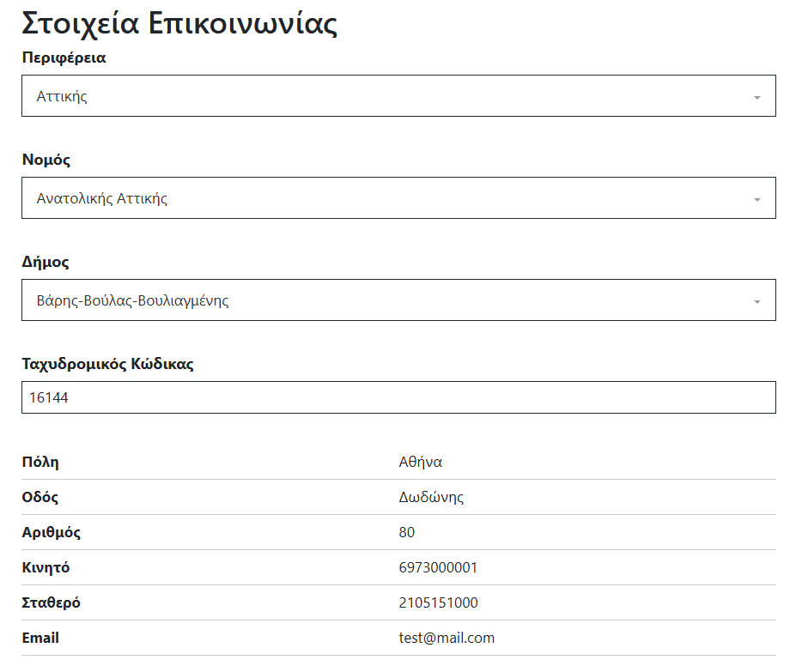802x672 pixels.
Task: Click the Κινητό row label
Action: [46, 567]
